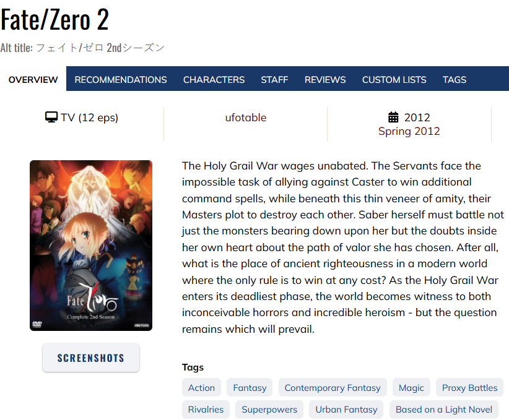Click the calendar icon beside 2012

click(393, 117)
